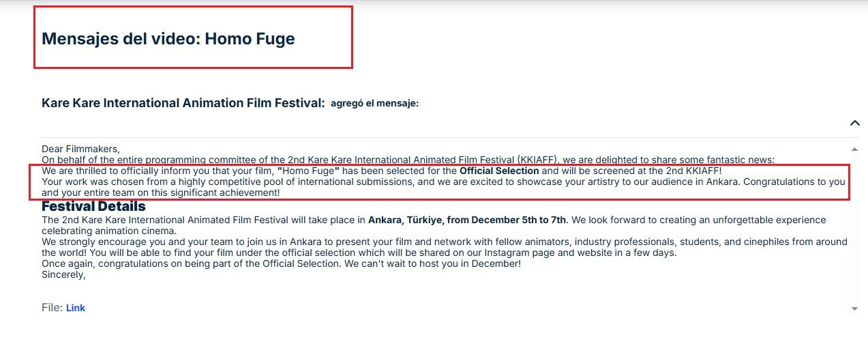
Task: Collapse the message with the chevron arrow
Action: [x=854, y=123]
